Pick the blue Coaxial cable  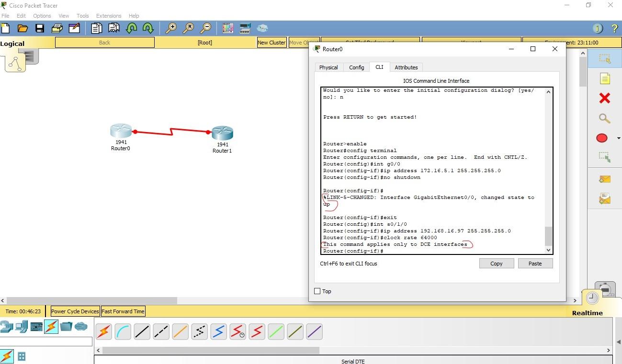[218, 331]
